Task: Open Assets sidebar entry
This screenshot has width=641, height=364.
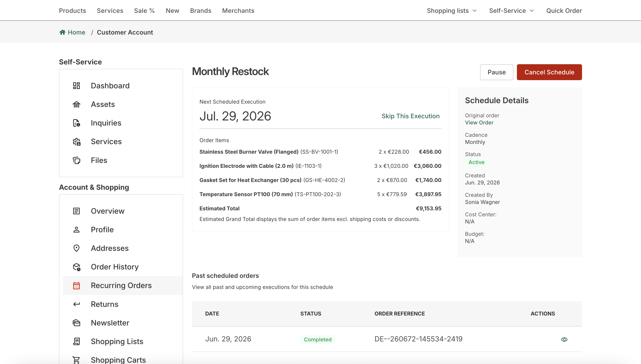Action: [103, 104]
